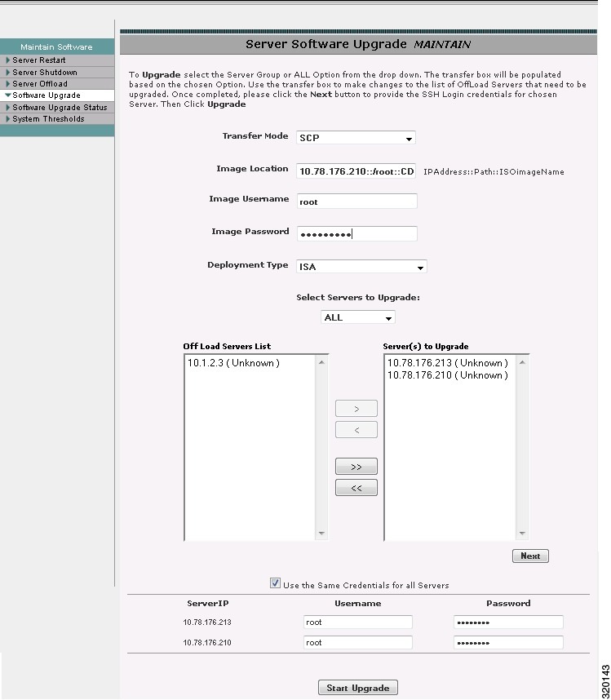This screenshot has height=700, width=611.
Task: Collapse the Software Upgrade arrow icon
Action: [x=7, y=95]
